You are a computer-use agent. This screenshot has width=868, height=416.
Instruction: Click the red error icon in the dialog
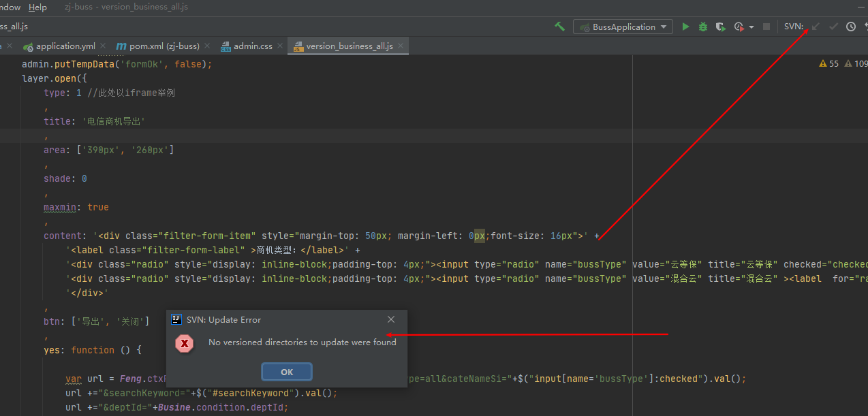tap(184, 343)
